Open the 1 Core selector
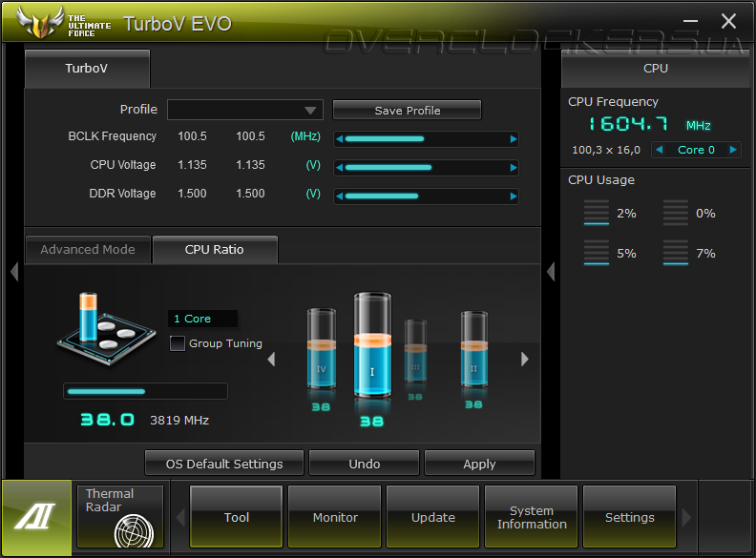756x558 pixels. pyautogui.click(x=202, y=319)
